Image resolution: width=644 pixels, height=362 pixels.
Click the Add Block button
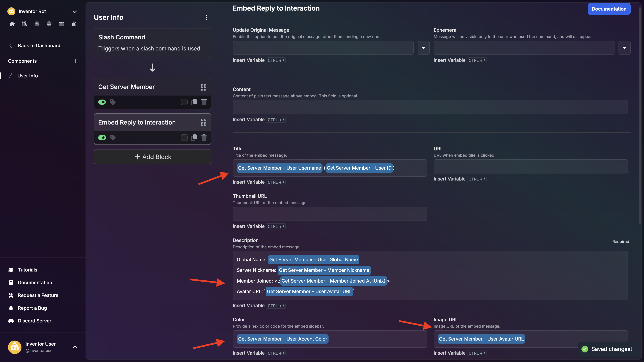pyautogui.click(x=152, y=157)
